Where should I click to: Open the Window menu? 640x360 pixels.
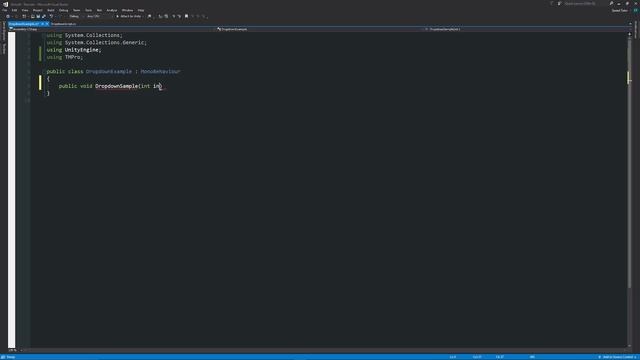(x=127, y=10)
